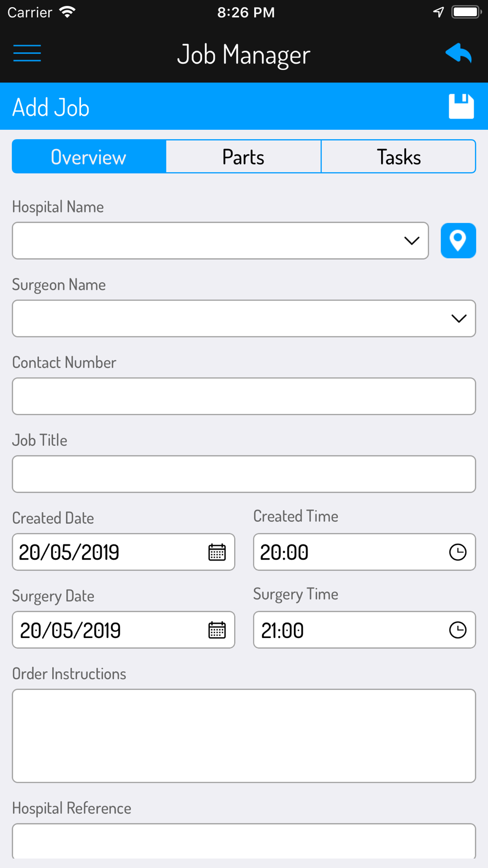
Task: Focus the Contact Number field
Action: (244, 396)
